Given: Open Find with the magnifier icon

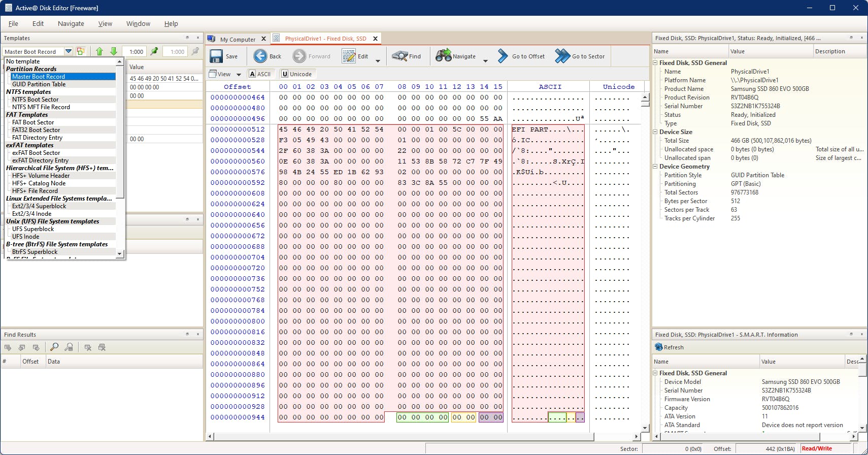Looking at the screenshot, I should [x=400, y=56].
